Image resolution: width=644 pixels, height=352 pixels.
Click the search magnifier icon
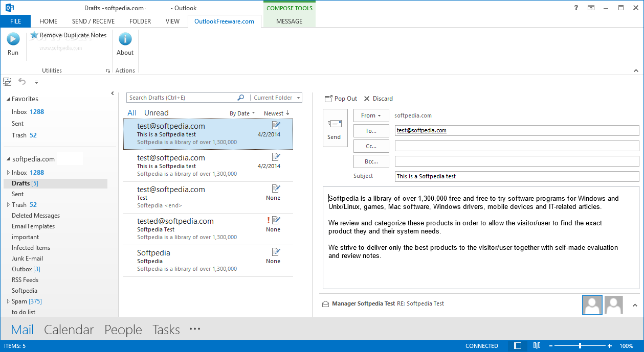pos(241,98)
